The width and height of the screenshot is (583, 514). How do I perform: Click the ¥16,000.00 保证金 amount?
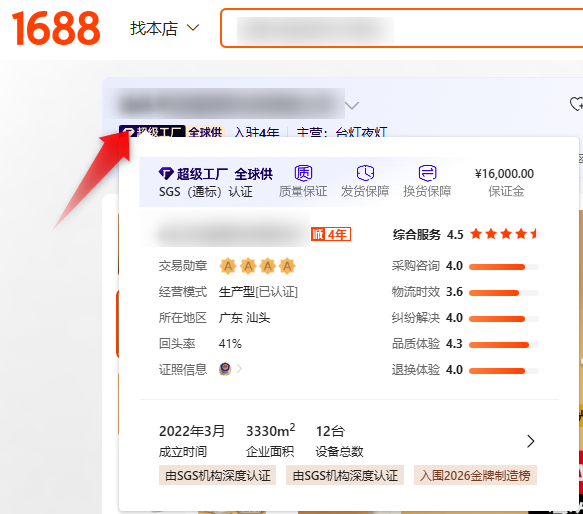(x=504, y=174)
